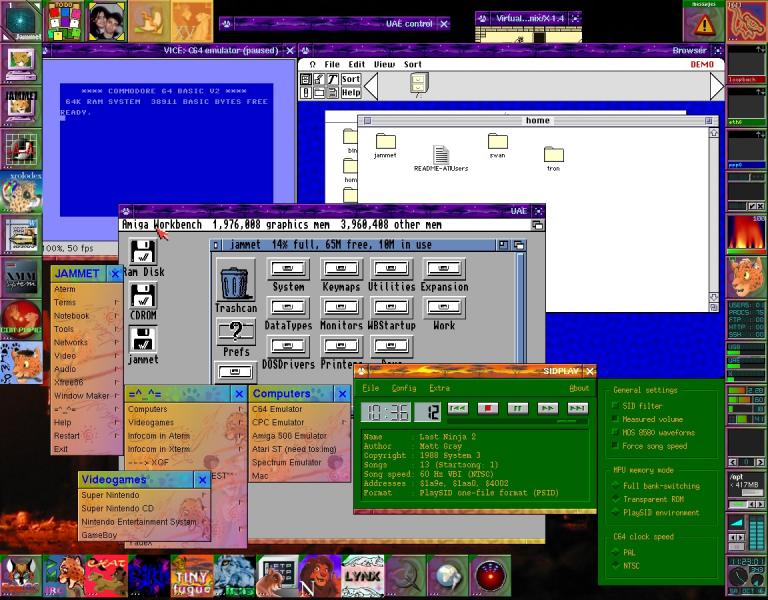Open the README-ATIUsers file icon
This screenshot has width=768, height=600.
pos(440,154)
